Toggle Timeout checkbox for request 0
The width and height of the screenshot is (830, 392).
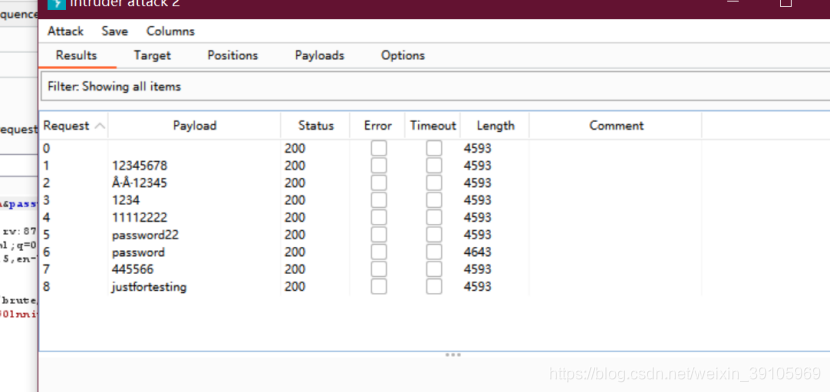(x=434, y=148)
